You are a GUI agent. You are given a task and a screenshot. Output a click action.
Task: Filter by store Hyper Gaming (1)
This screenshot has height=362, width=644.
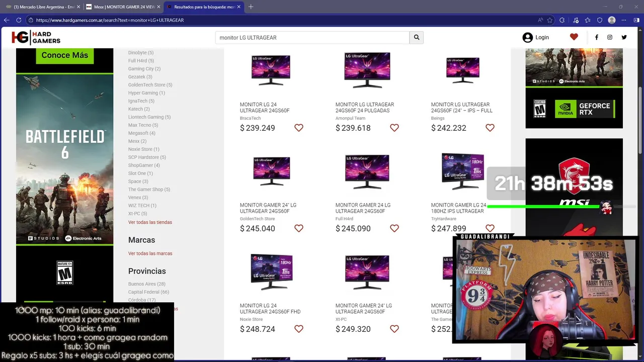click(x=146, y=93)
